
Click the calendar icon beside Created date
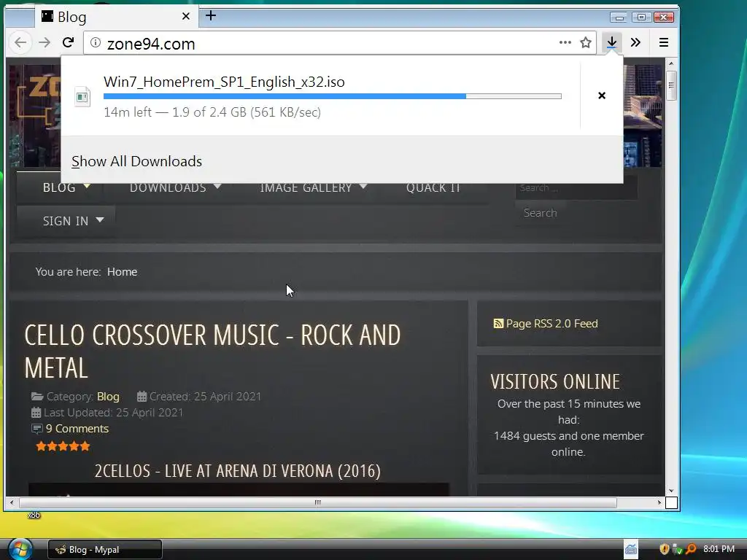(x=142, y=396)
